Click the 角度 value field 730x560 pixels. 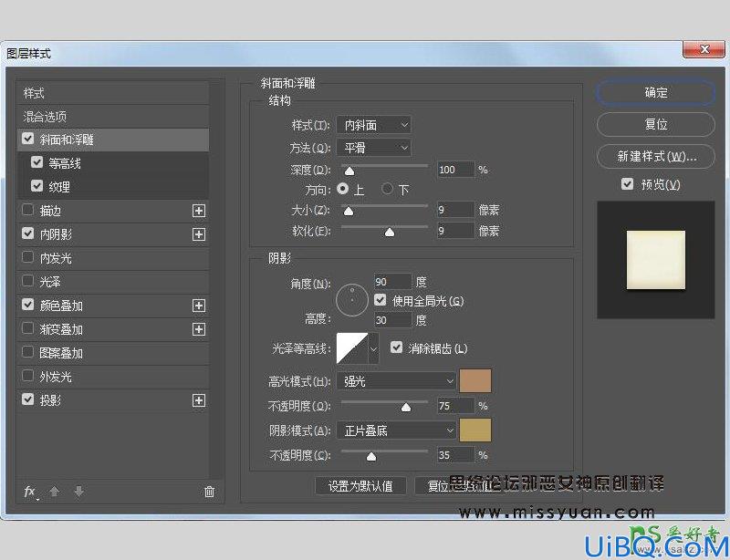click(x=393, y=282)
